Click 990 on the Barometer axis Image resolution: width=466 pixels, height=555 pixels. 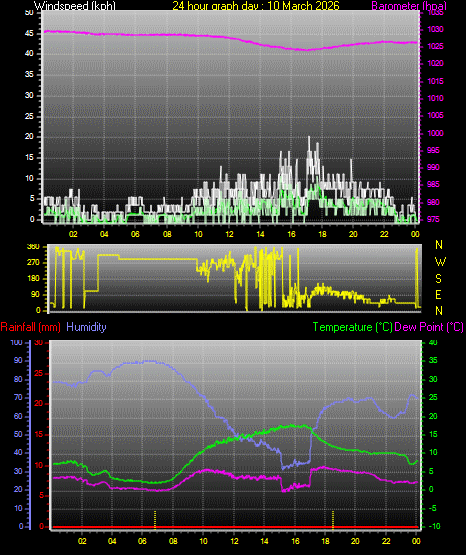(x=433, y=167)
